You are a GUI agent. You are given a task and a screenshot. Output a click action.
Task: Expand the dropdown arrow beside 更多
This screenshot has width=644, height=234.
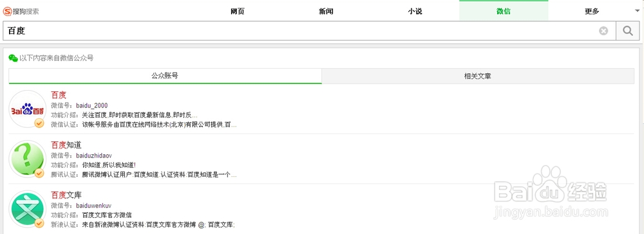(x=637, y=11)
